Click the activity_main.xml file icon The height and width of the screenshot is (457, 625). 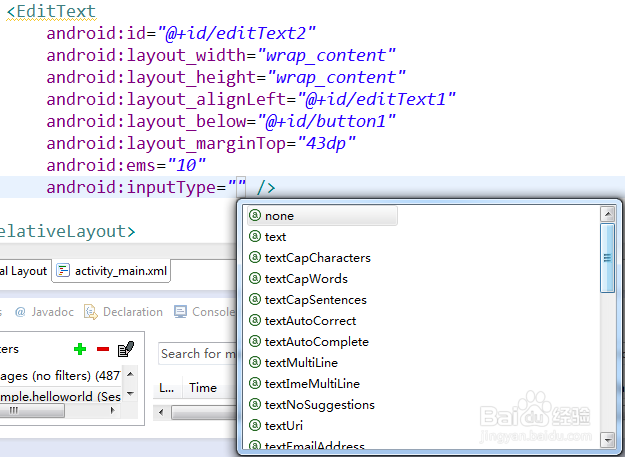pos(63,271)
